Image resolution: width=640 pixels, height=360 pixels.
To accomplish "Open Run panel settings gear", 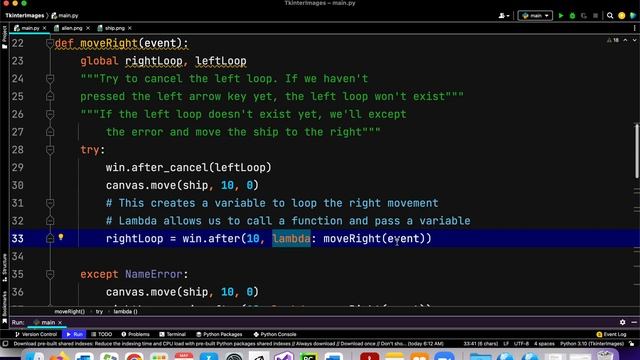I will (x=622, y=322).
